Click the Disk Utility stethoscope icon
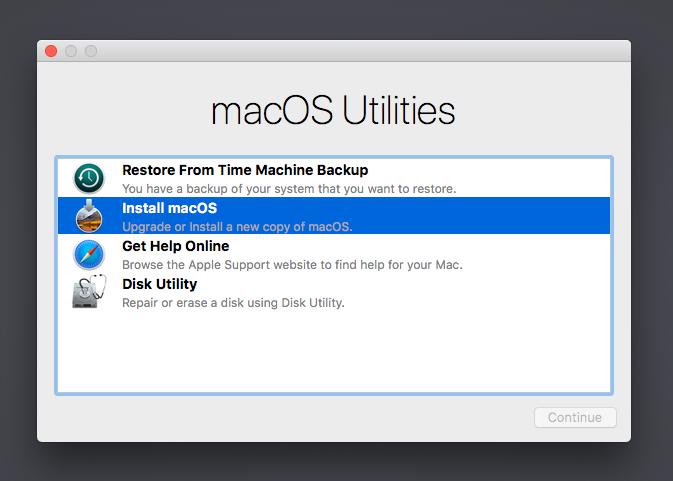The image size is (673, 481). pyautogui.click(x=89, y=292)
